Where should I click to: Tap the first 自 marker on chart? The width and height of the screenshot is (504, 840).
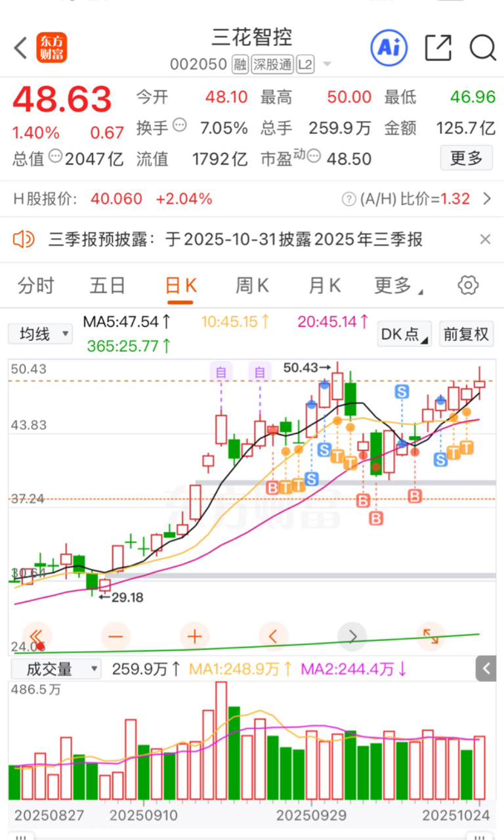pos(220,372)
